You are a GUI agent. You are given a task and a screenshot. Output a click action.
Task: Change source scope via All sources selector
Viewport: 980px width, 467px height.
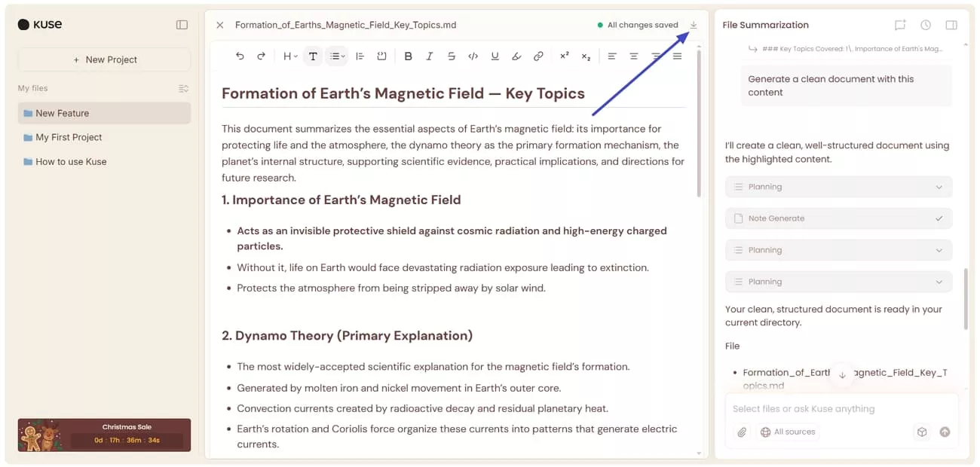[788, 432]
